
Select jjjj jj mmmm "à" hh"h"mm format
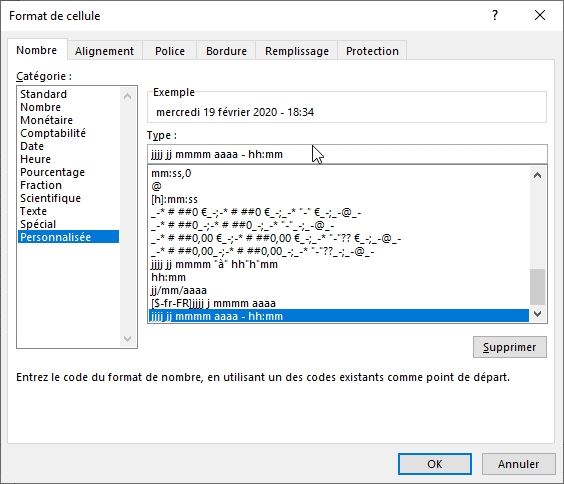(338, 264)
